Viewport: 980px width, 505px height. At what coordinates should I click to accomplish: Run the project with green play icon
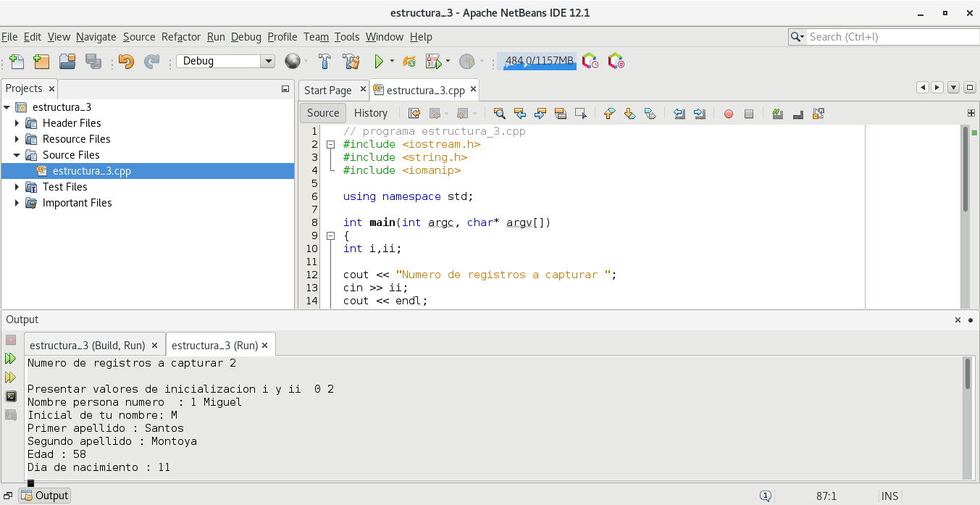[x=378, y=62]
